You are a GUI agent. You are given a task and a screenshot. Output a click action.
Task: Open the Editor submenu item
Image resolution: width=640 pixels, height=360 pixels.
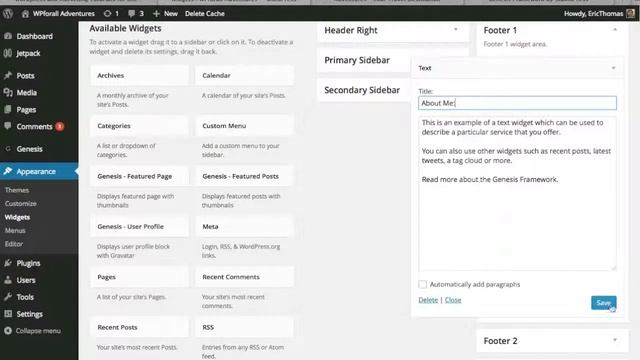pyautogui.click(x=14, y=244)
